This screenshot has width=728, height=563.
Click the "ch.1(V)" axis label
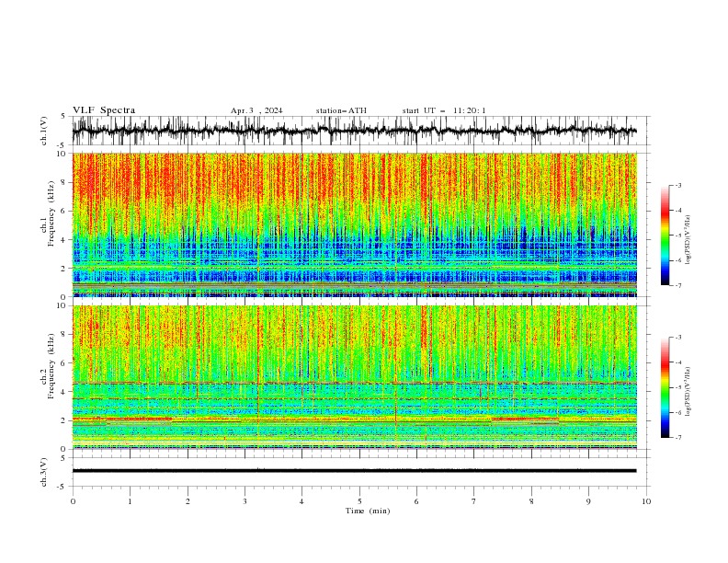(x=44, y=131)
